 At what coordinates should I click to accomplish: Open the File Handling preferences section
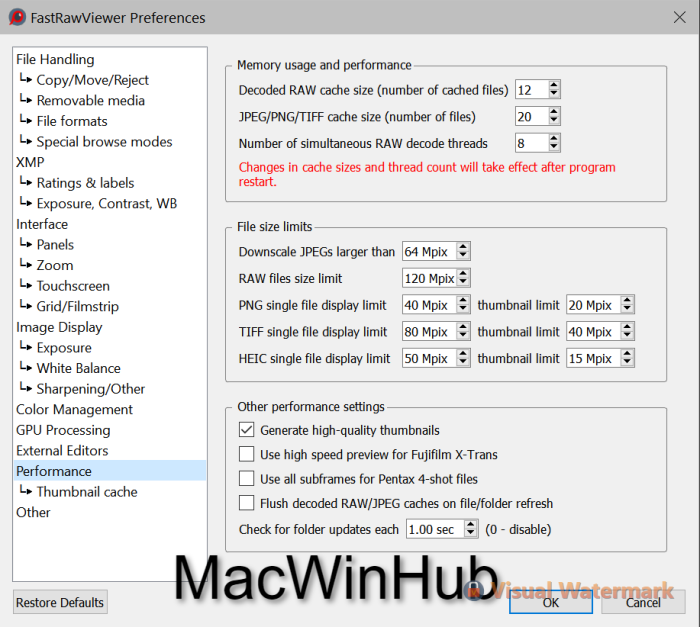(55, 59)
